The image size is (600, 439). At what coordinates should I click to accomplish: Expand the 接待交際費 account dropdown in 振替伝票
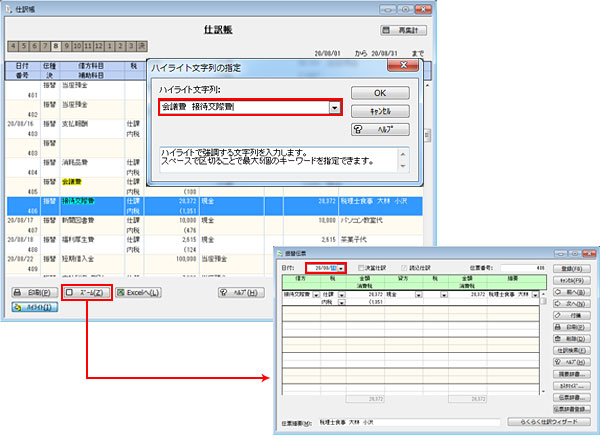coord(316,295)
